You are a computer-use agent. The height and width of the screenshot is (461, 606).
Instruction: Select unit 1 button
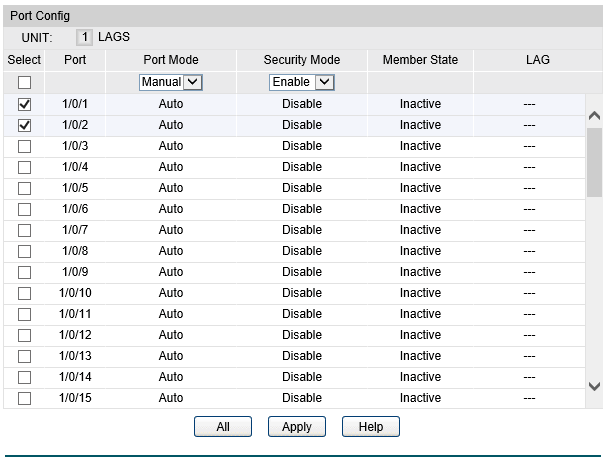(84, 37)
